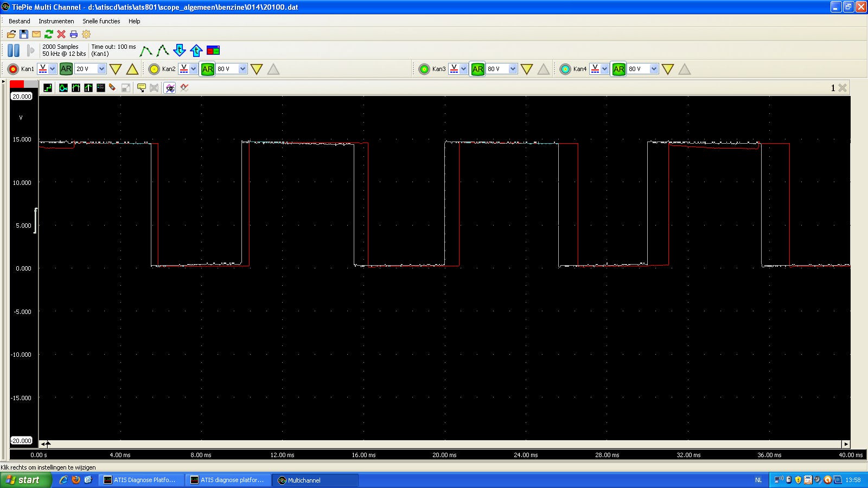Click the eye icon in graph toolbar
868x488 pixels.
coord(170,88)
